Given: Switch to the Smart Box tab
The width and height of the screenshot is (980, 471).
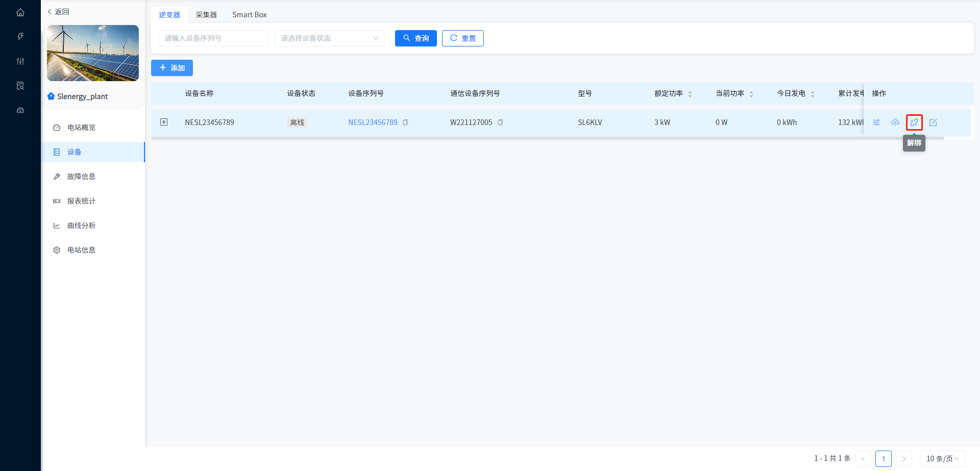Looking at the screenshot, I should (249, 15).
